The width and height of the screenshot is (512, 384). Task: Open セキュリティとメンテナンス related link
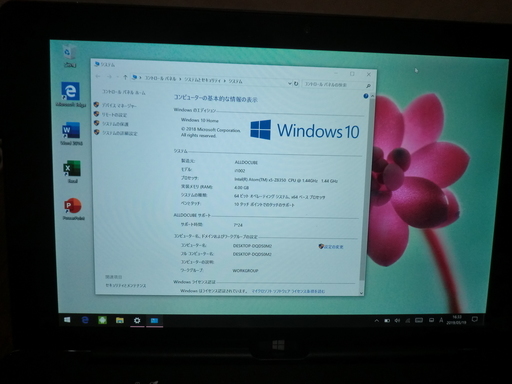coord(126,286)
